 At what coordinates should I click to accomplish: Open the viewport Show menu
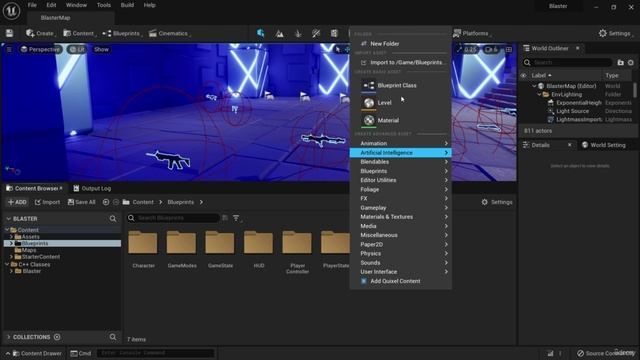coord(101,49)
